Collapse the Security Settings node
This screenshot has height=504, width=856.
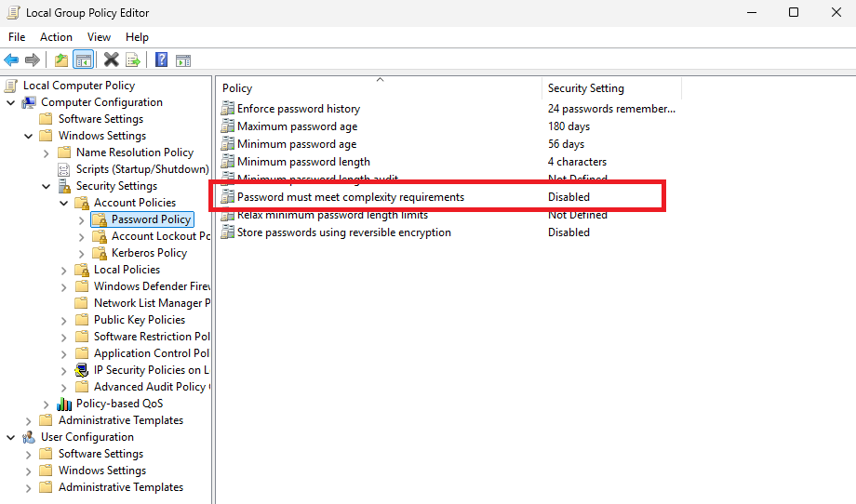[x=46, y=186]
